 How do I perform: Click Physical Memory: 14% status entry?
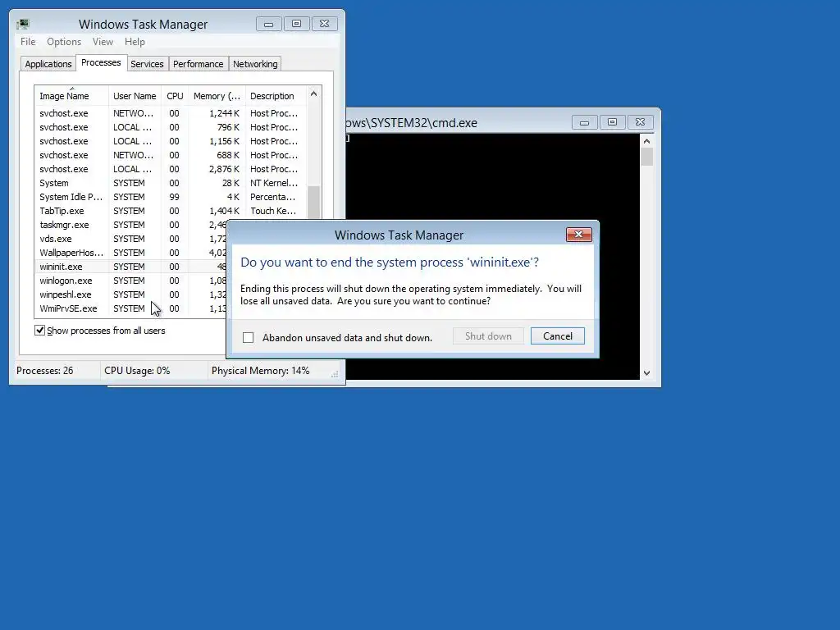260,371
